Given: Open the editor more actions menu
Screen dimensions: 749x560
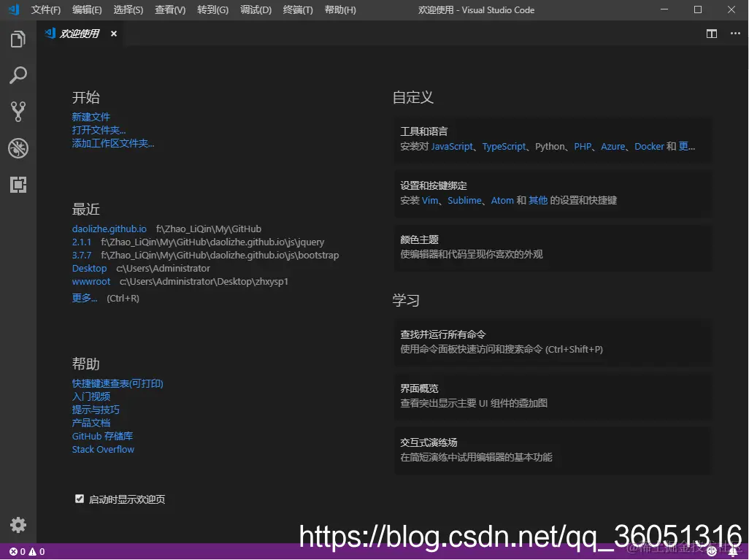Looking at the screenshot, I should pos(734,34).
